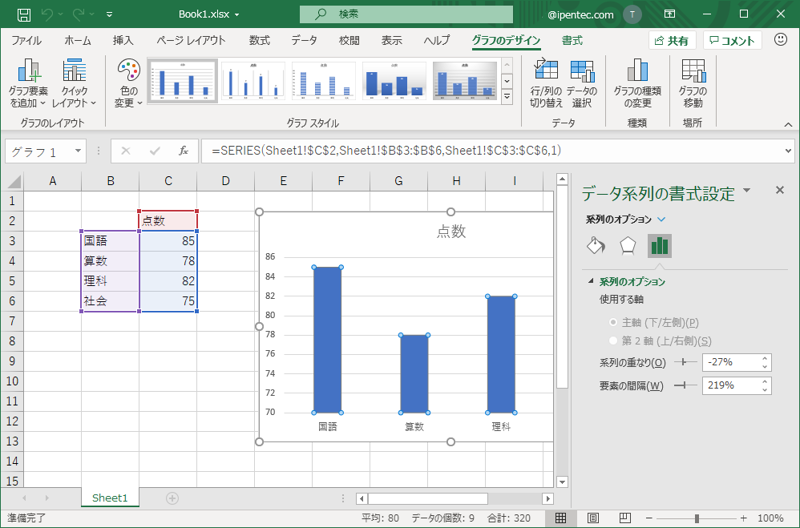Click the formula bar enter checkmark icon

point(155,151)
